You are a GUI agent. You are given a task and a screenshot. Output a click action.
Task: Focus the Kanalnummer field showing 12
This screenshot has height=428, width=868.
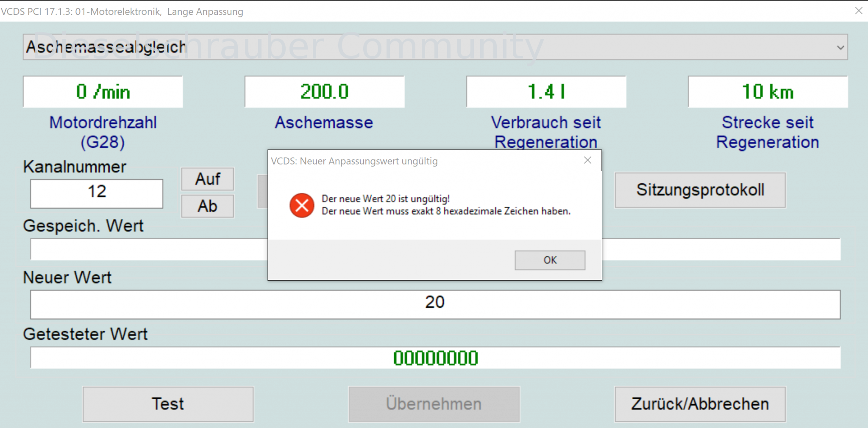click(x=97, y=193)
